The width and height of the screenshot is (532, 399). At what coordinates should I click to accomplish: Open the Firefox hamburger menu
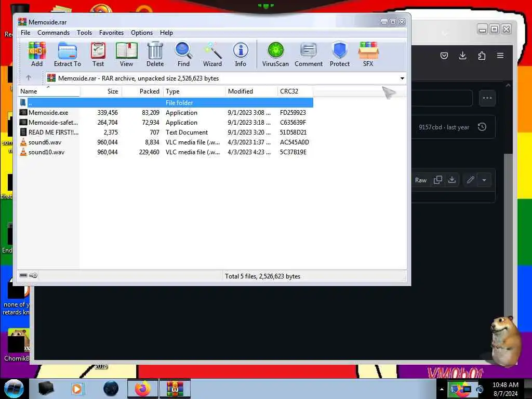point(500,55)
